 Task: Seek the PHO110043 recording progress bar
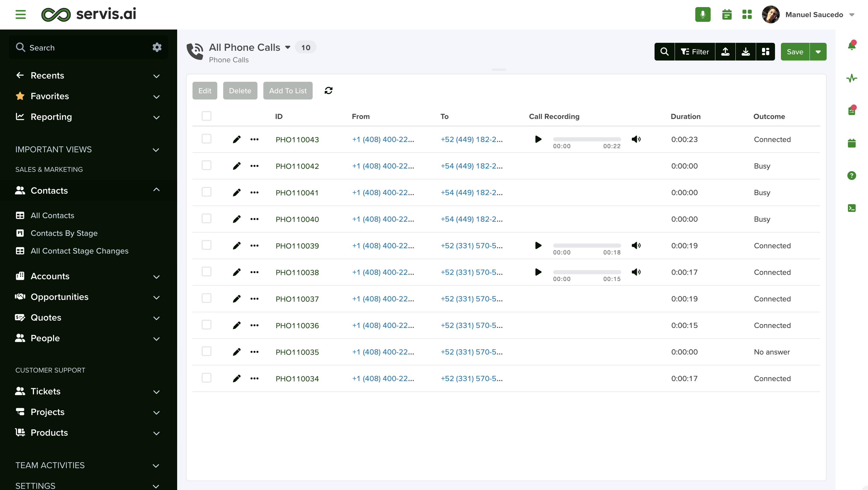coord(587,139)
